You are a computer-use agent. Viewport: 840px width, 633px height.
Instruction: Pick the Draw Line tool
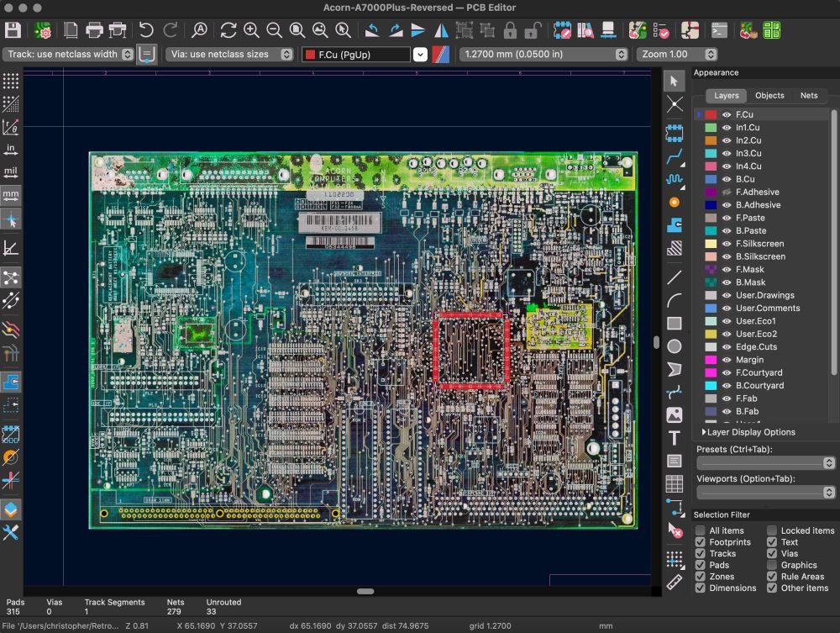pyautogui.click(x=674, y=277)
